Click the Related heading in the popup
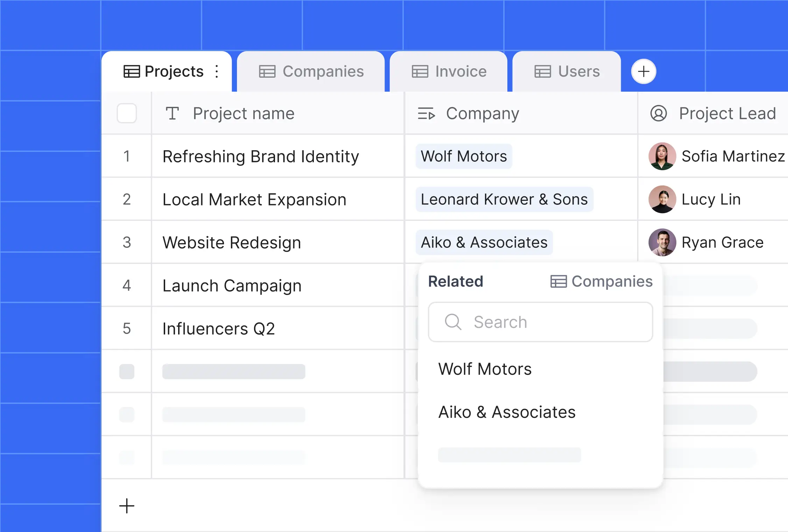 [x=456, y=281]
